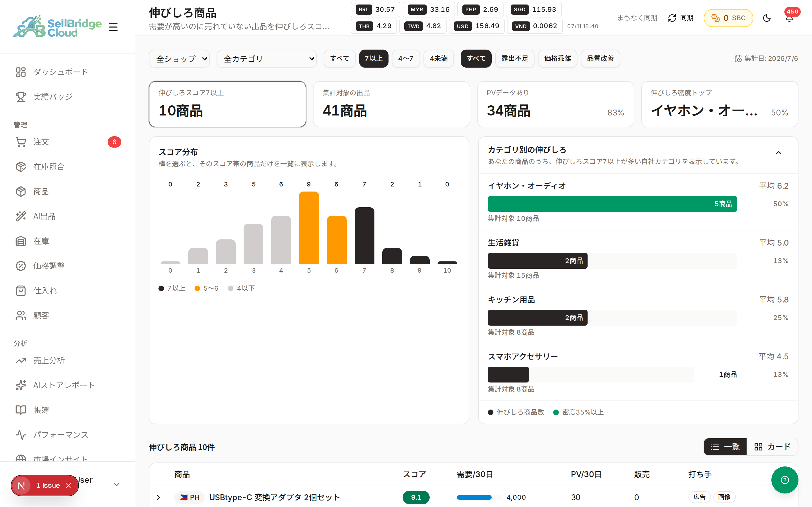
Task: Collapse the カテゴリ別の伸びしろ panel
Action: [x=779, y=153]
